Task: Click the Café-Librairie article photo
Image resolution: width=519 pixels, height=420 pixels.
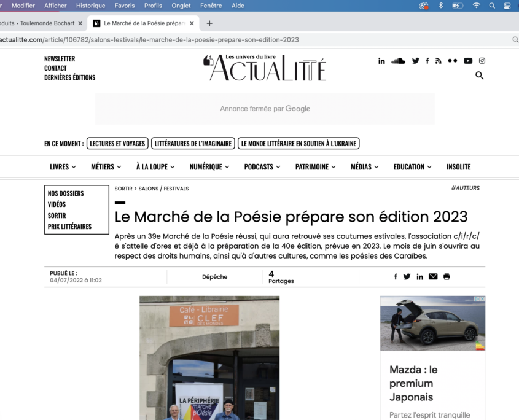Action: [x=209, y=357]
